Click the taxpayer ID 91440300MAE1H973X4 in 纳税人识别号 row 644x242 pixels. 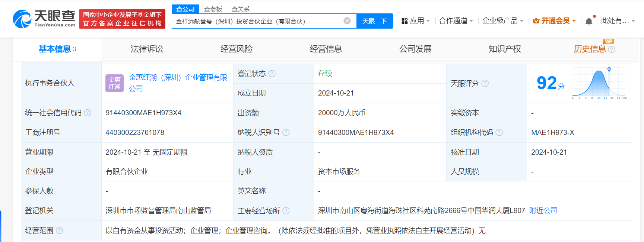tap(356, 132)
